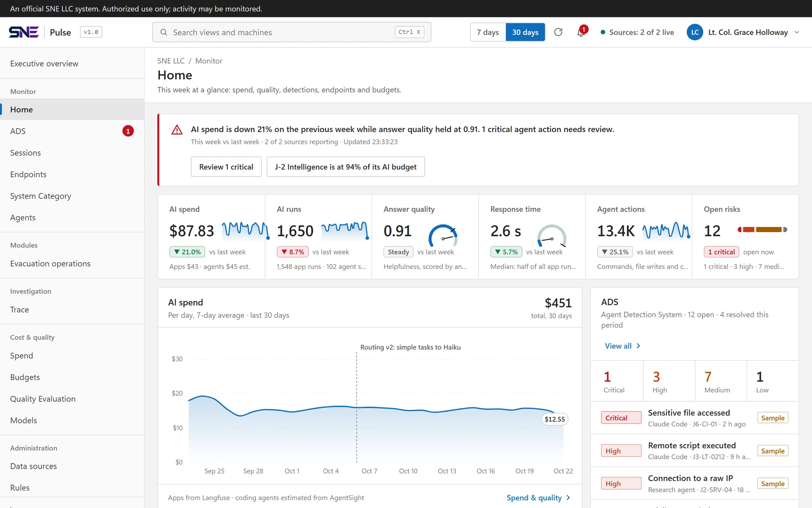Open the Trace investigation page
The height and width of the screenshot is (508, 812).
tap(72, 310)
